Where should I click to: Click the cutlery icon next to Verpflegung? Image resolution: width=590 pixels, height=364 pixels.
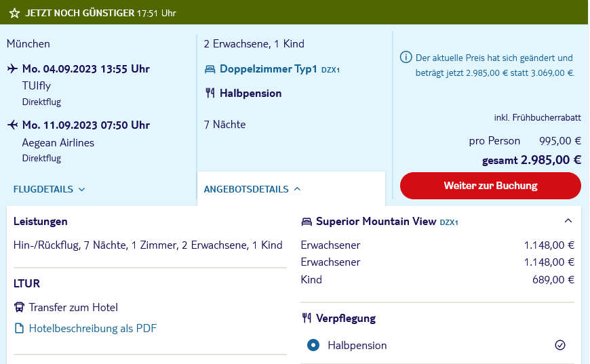(x=307, y=318)
